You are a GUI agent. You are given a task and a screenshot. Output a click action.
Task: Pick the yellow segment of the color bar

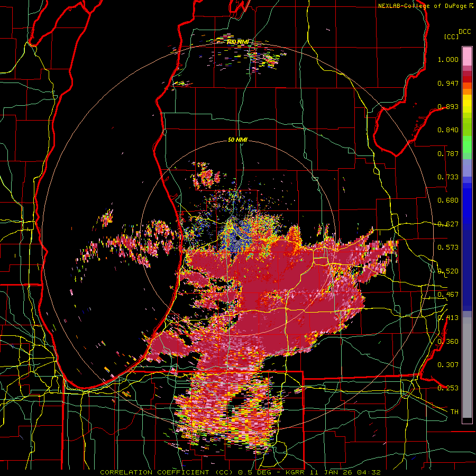click(x=467, y=104)
